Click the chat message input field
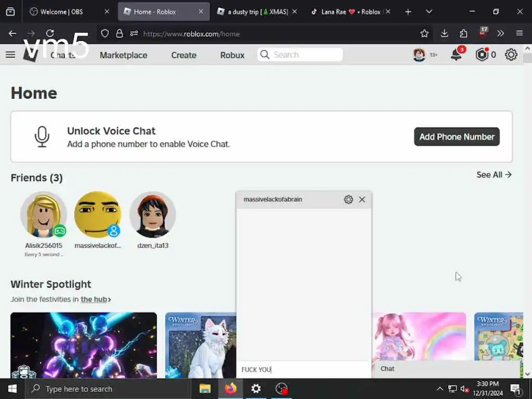 303,369
